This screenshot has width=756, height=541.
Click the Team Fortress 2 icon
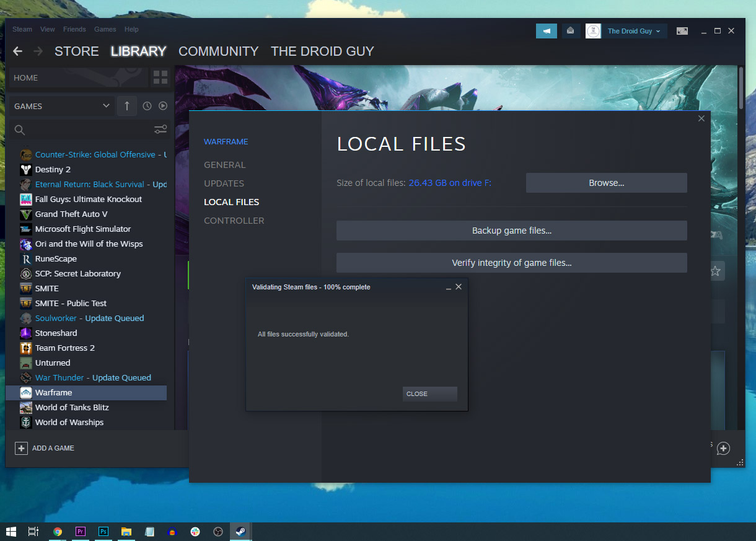tap(26, 348)
